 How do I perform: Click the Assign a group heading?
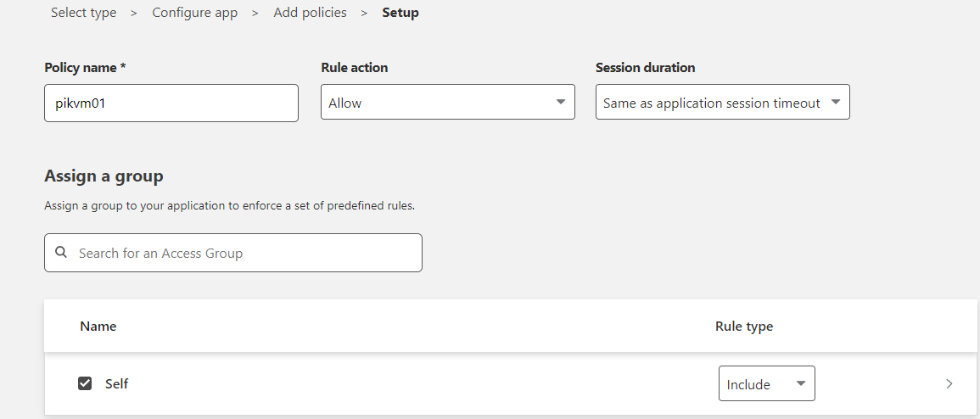104,176
